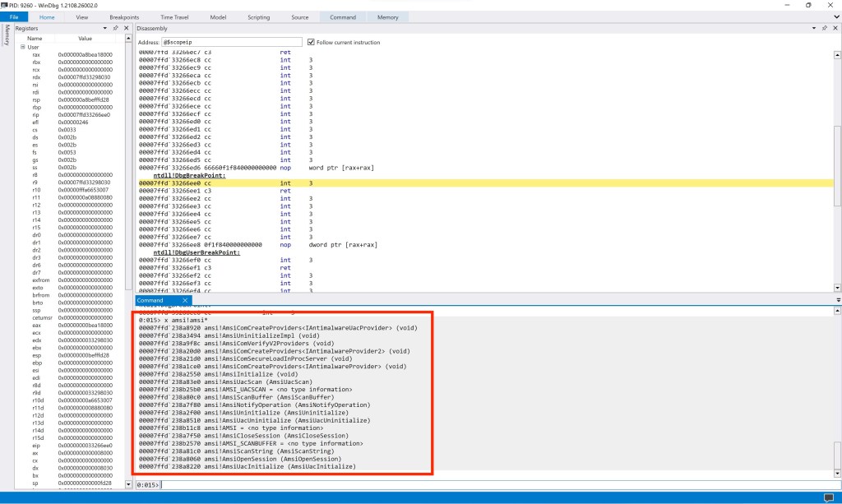Viewport: 842px width, 504px height.
Task: Toggle Follow current instruction checkbox
Action: click(x=311, y=42)
